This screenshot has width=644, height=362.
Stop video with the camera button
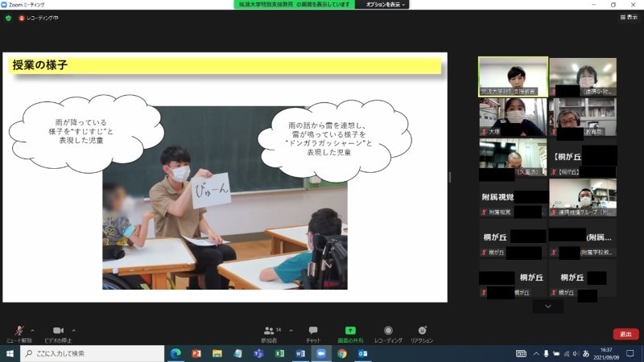click(58, 331)
